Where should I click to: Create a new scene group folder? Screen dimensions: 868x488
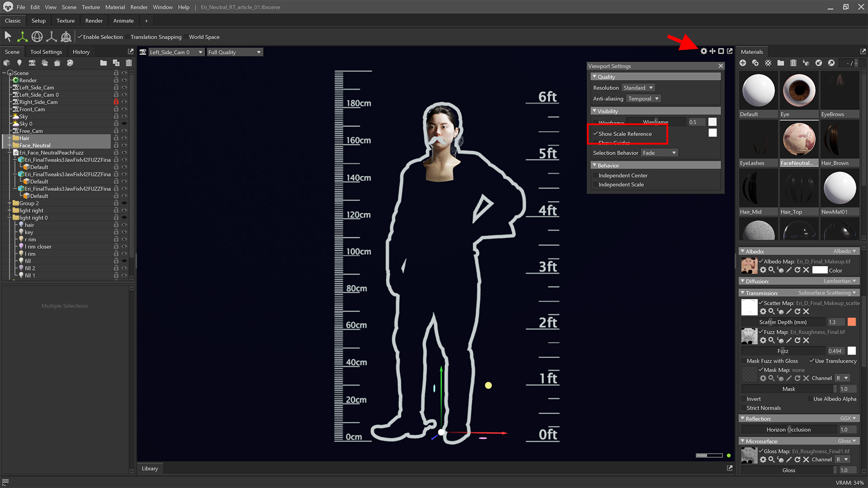pos(104,63)
